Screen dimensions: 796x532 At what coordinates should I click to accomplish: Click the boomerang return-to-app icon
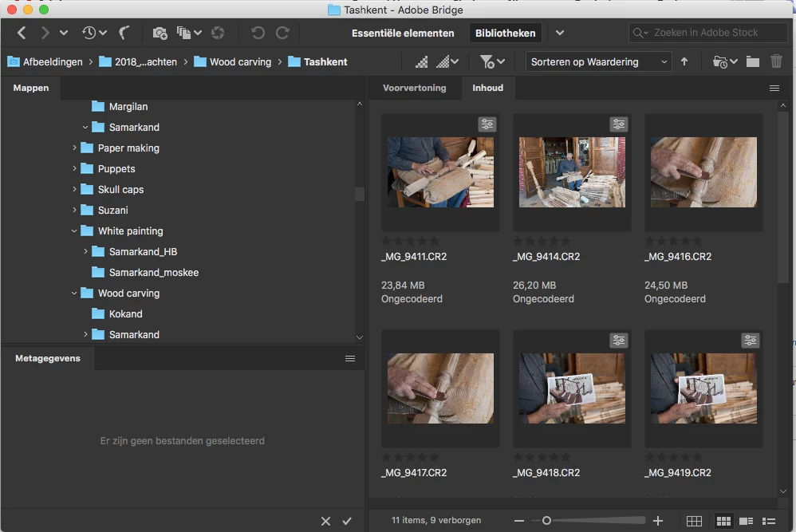tap(124, 33)
